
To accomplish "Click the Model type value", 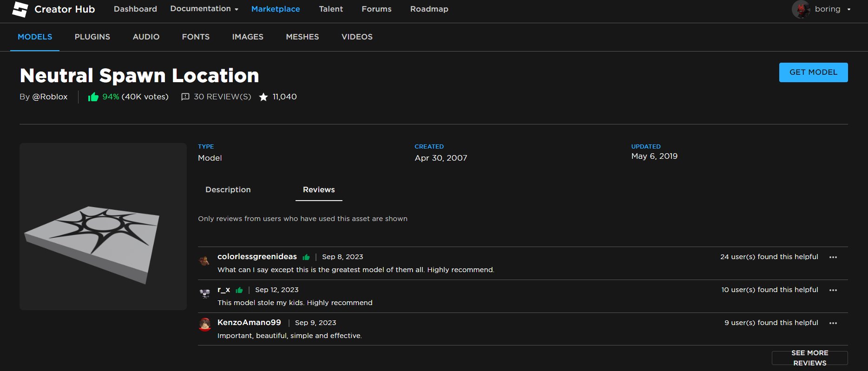I will point(210,158).
